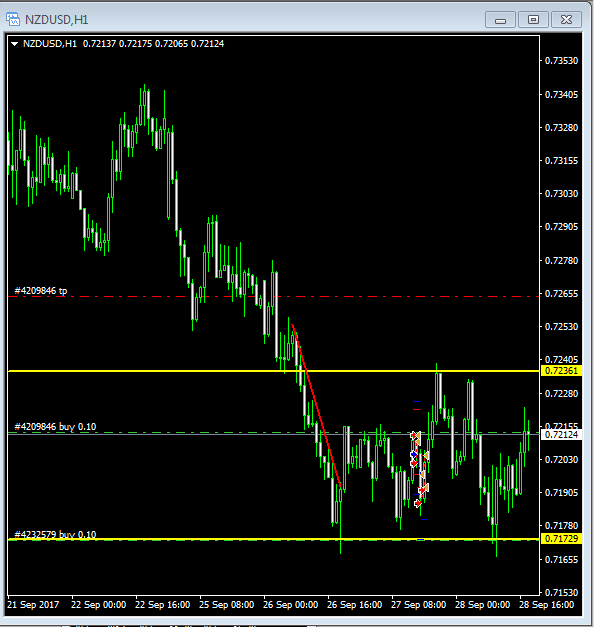The height and width of the screenshot is (627, 594).
Task: Maximize the NZDUSD,H1 chart window
Action: [x=533, y=20]
